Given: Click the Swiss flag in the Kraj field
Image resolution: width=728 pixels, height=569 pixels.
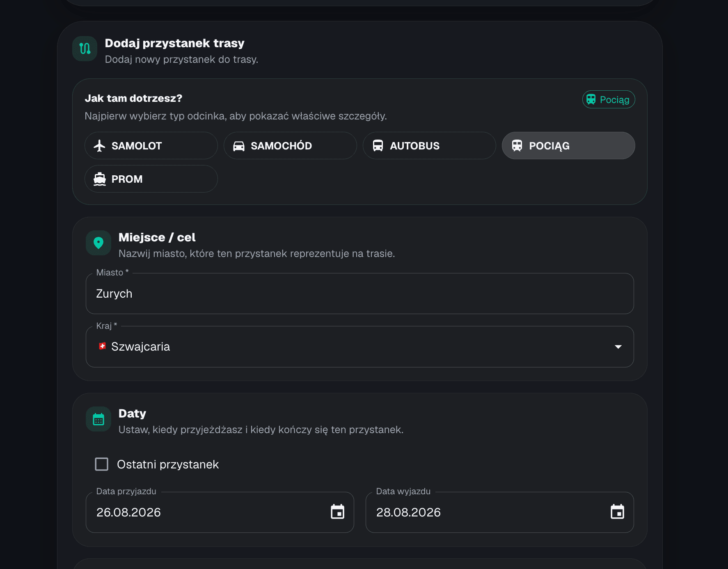Looking at the screenshot, I should (x=103, y=346).
